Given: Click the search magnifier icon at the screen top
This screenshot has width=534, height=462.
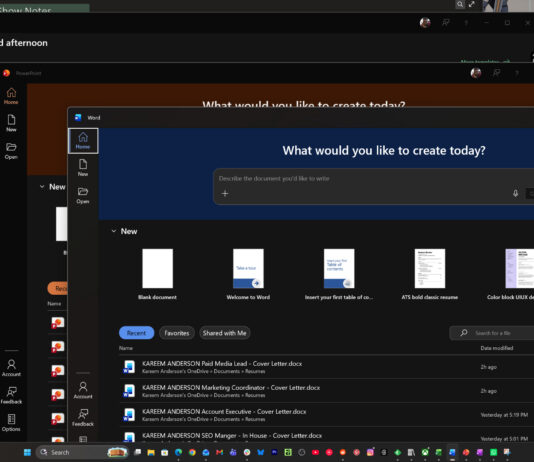Looking at the screenshot, I should click(460, 4).
